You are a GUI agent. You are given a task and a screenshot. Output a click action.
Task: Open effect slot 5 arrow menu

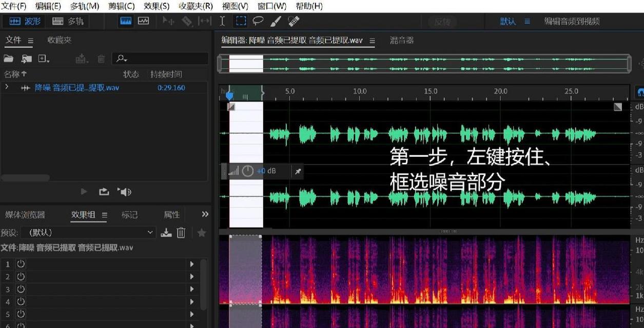192,314
